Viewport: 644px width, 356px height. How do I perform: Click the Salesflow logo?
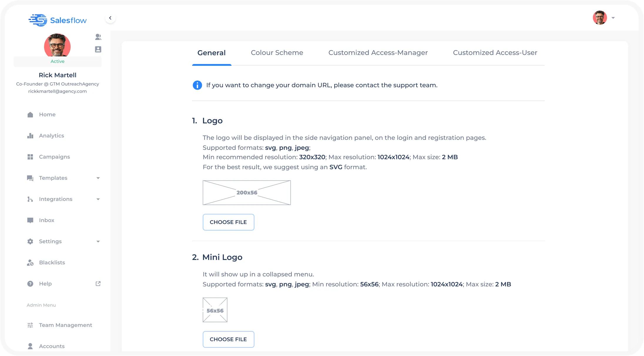(x=58, y=20)
